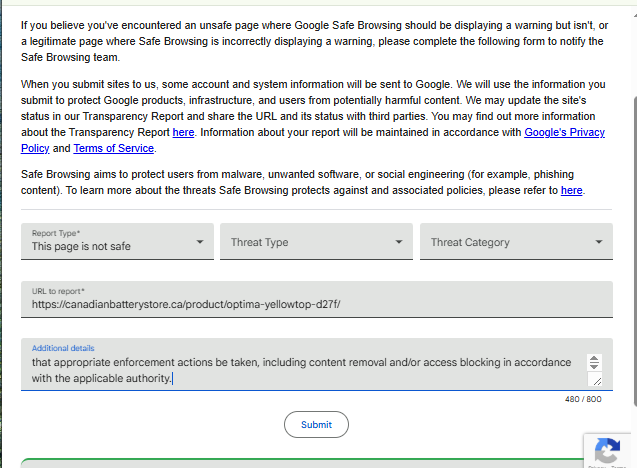Click the textarea scroll up arrow
Image resolution: width=637 pixels, height=468 pixels.
click(594, 358)
